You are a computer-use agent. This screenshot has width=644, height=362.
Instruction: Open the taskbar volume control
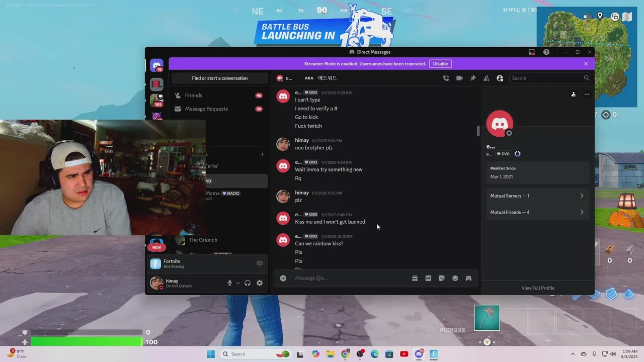point(613,354)
